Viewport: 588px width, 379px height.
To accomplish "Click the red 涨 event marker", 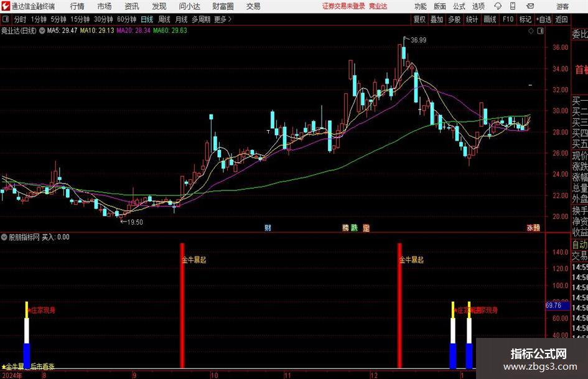I will [x=530, y=228].
